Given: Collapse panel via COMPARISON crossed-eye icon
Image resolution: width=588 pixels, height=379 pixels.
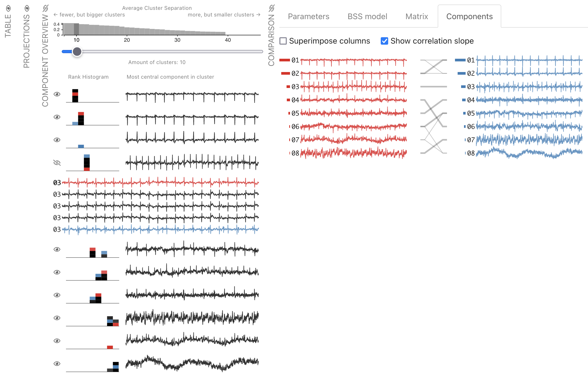Looking at the screenshot, I should click(x=271, y=9).
